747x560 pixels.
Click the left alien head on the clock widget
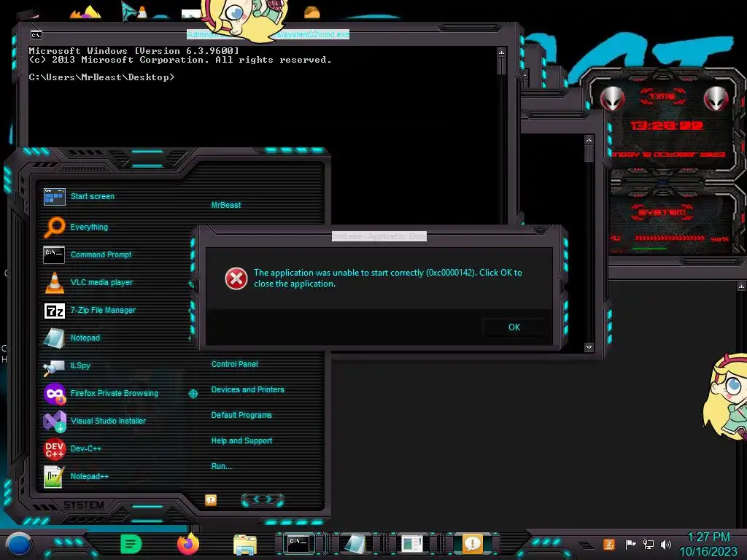pyautogui.click(x=612, y=98)
